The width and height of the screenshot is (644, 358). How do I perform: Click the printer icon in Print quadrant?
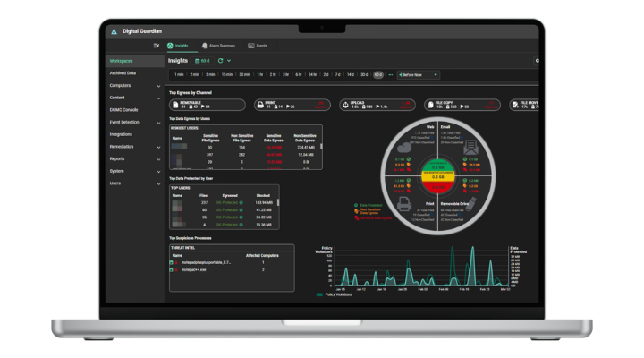click(404, 203)
